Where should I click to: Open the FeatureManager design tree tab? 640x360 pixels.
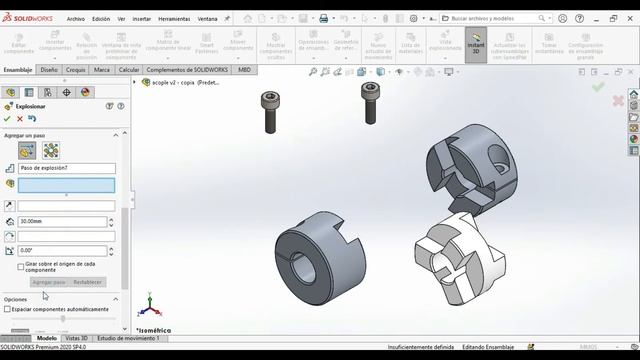(10, 92)
